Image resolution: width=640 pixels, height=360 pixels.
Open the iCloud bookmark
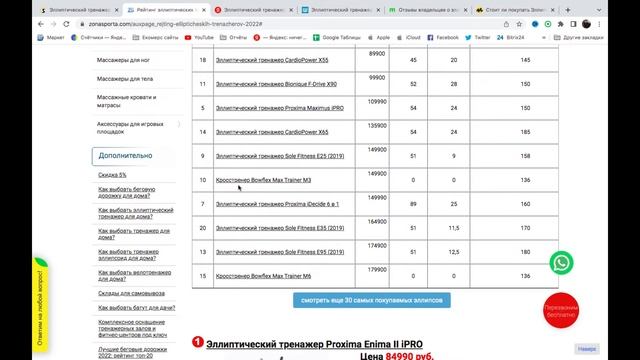pyautogui.click(x=409, y=38)
